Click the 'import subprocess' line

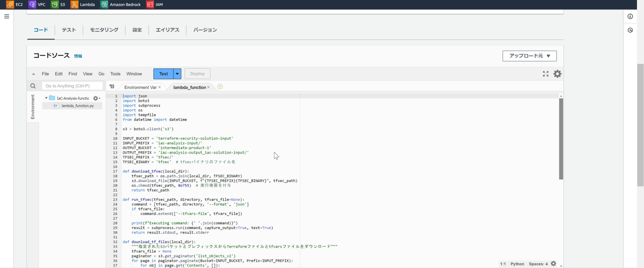click(x=141, y=106)
